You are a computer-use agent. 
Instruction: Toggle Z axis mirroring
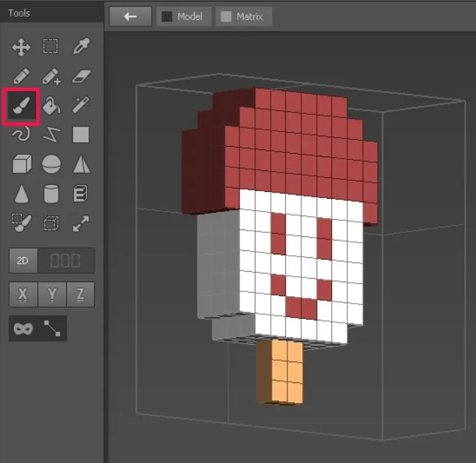click(80, 295)
